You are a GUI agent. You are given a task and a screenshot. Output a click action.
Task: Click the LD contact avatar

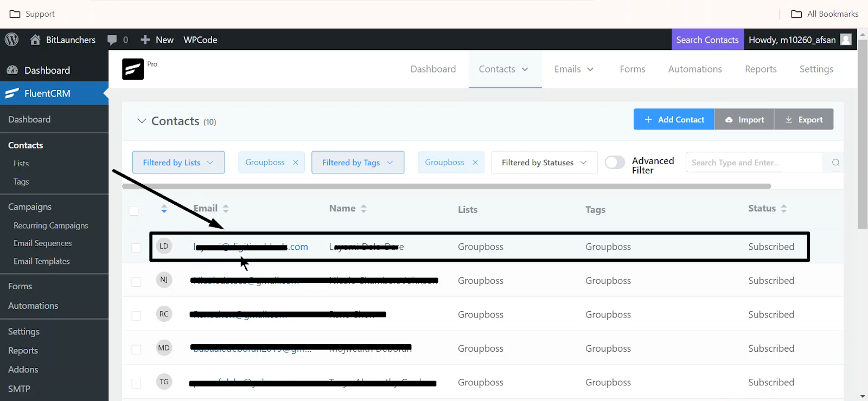point(164,246)
